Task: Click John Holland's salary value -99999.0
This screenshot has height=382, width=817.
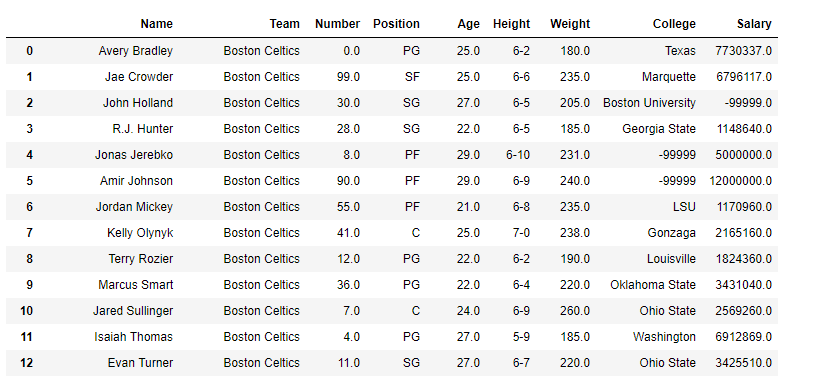Action: coord(748,103)
